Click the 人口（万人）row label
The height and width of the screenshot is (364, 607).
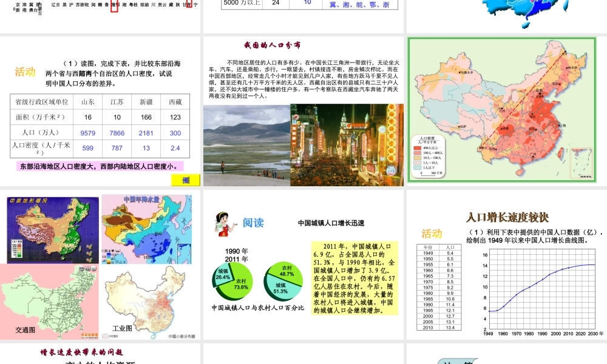click(x=41, y=132)
